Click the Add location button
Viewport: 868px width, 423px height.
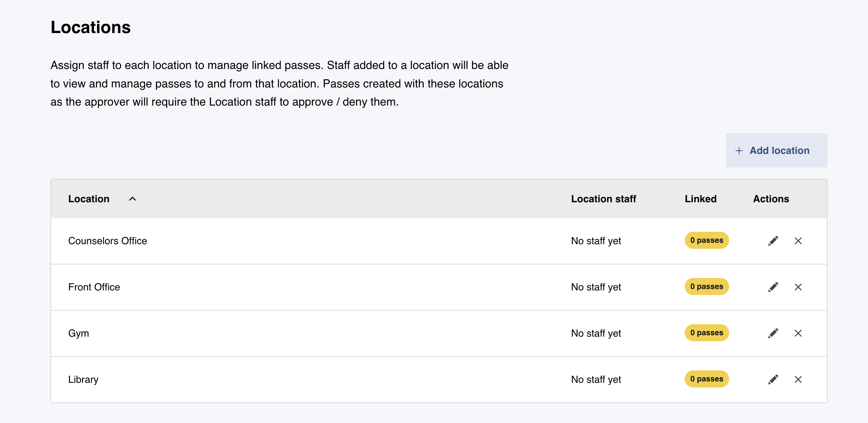[776, 150]
